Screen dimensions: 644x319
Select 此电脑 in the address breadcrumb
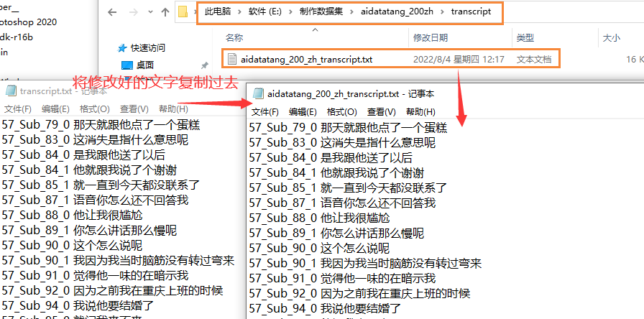pyautogui.click(x=220, y=12)
